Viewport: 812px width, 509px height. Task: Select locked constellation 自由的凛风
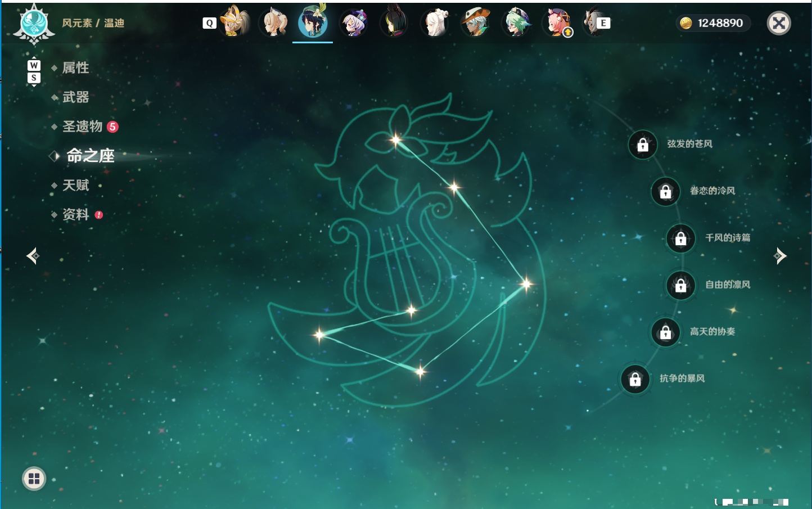681,285
